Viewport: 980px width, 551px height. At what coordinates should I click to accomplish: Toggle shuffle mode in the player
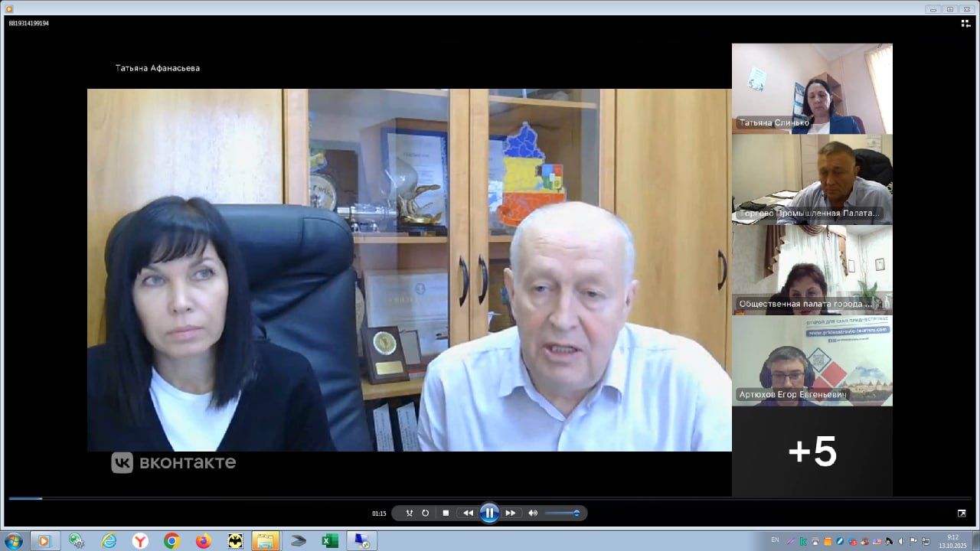coord(410,513)
